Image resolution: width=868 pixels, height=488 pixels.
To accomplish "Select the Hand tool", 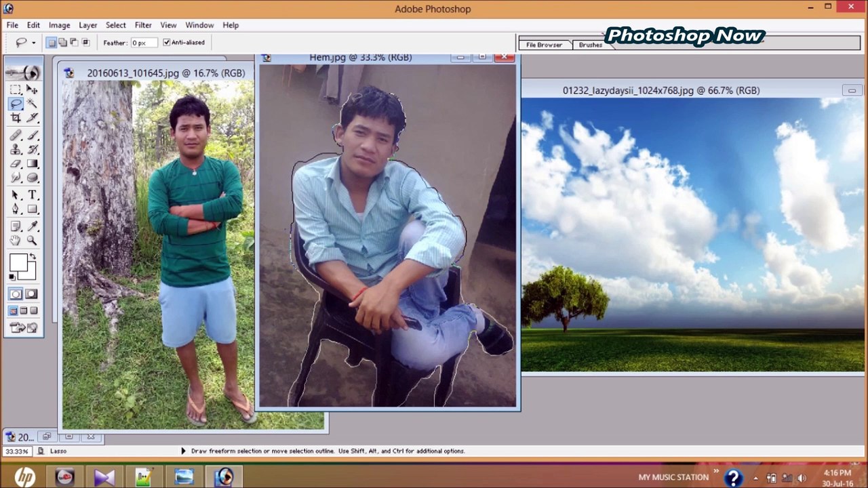I will [16, 241].
